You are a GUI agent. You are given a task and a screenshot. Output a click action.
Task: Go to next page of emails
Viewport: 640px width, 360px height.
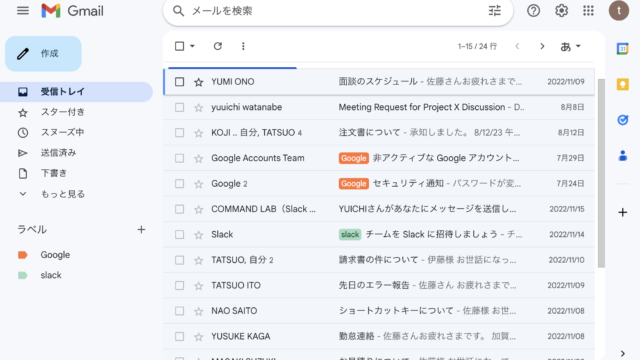(x=542, y=46)
